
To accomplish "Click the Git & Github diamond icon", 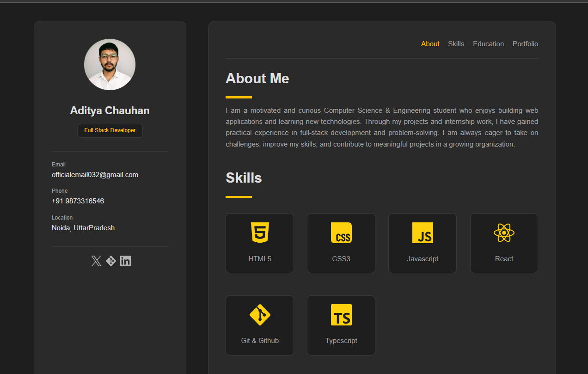I will [x=260, y=315].
